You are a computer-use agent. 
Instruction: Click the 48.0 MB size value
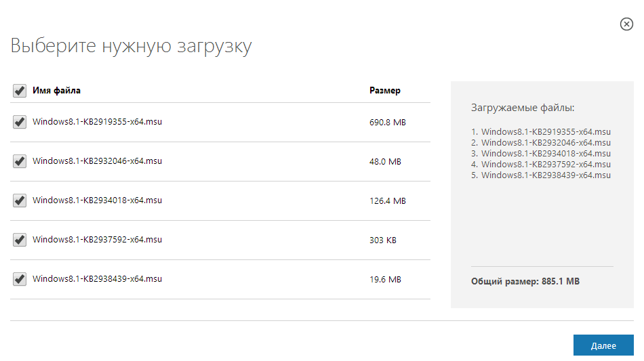(385, 162)
